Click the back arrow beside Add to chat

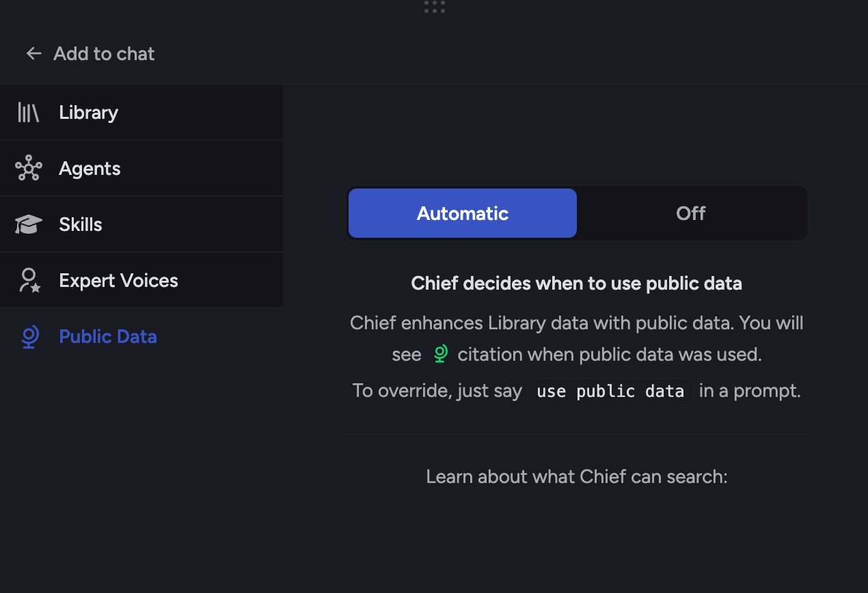33,53
